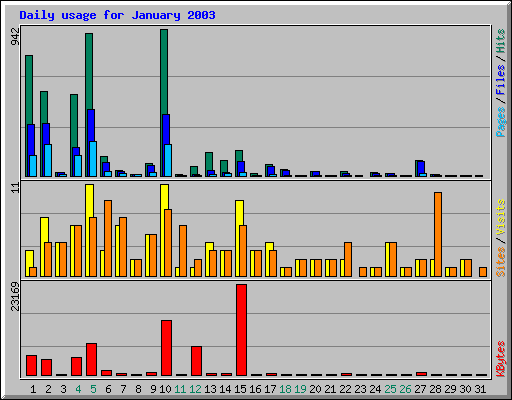Click day label 21 on the axis
The width and height of the screenshot is (512, 400).
[x=330, y=389]
